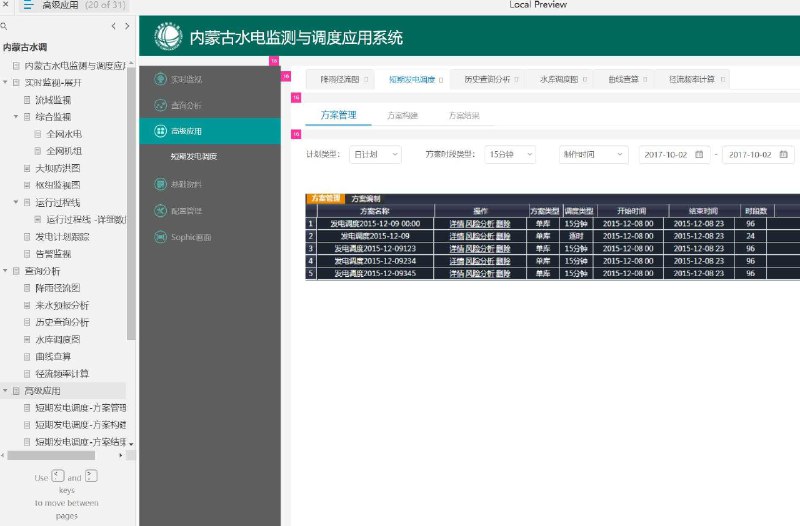Close the 径流频率计算 tab via its small icon
The image size is (800, 526).
click(x=723, y=80)
